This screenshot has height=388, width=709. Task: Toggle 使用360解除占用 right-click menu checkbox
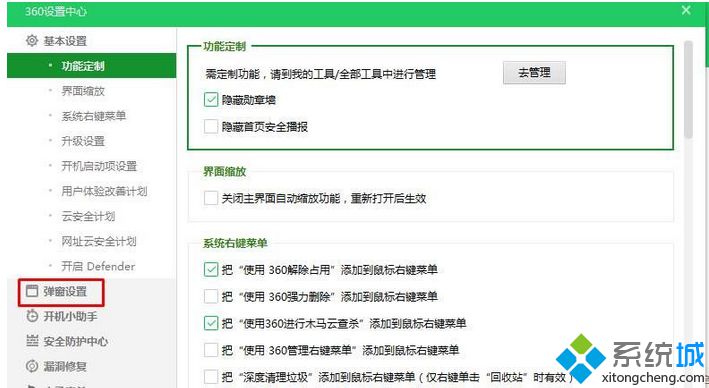[x=211, y=270]
